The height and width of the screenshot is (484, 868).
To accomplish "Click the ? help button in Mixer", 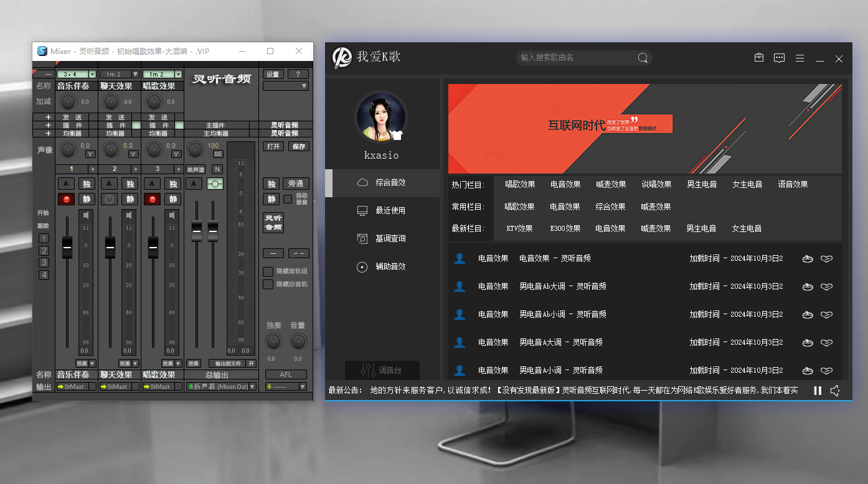I will [x=298, y=75].
